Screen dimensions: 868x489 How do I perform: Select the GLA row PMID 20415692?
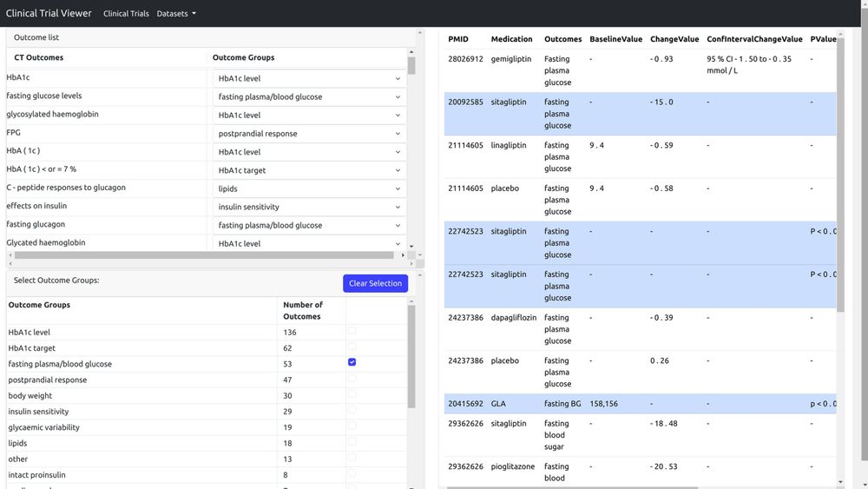640,404
